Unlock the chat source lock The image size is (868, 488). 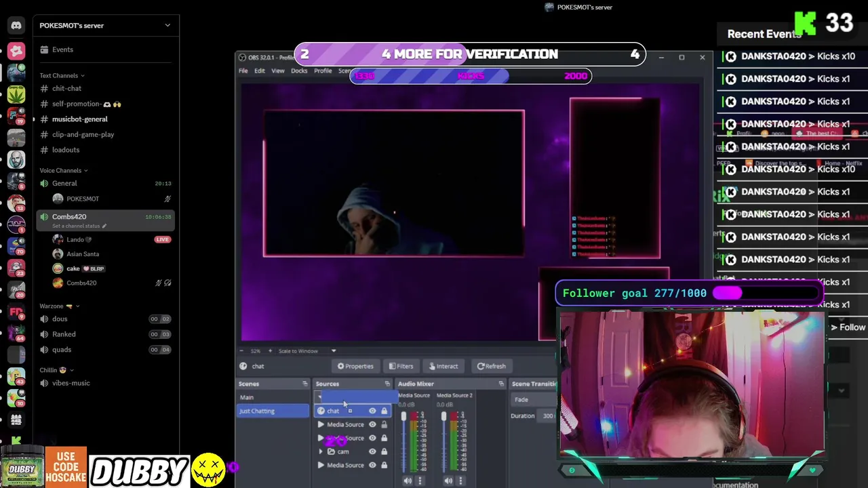(384, 411)
